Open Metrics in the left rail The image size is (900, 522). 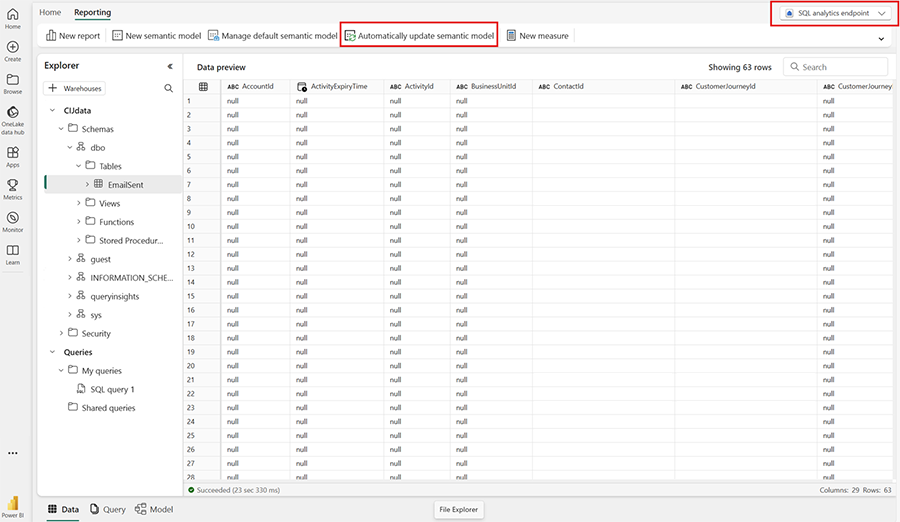pyautogui.click(x=13, y=189)
